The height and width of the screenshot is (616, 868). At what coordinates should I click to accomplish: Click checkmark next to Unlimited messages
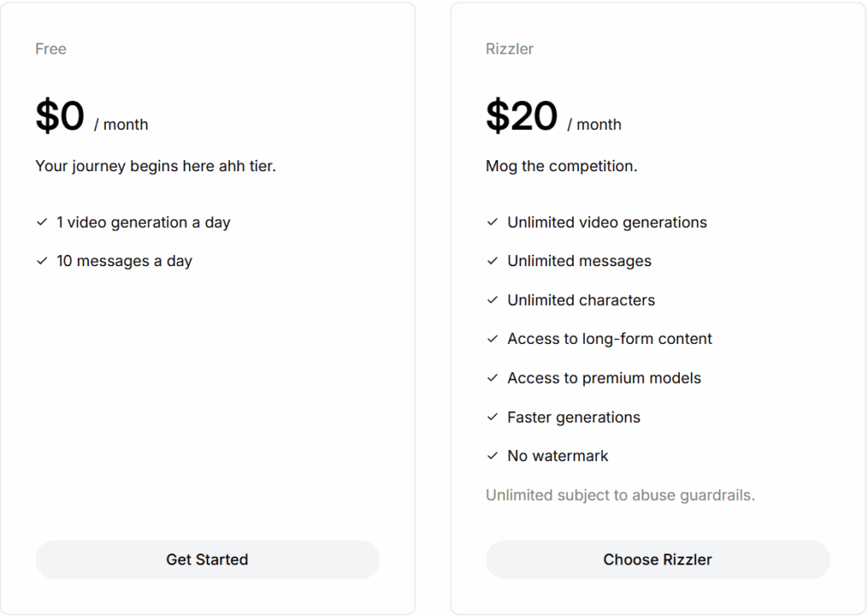[x=492, y=261]
